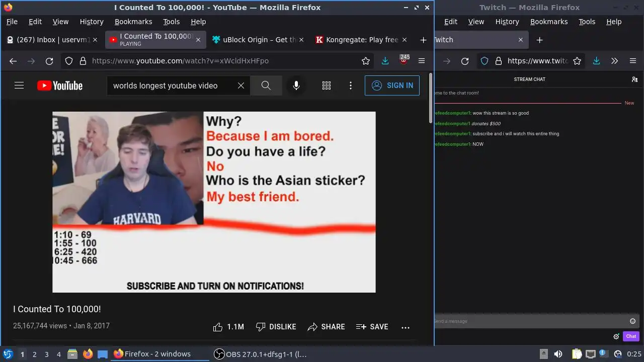The height and width of the screenshot is (362, 644).
Task: Open File menu in YouTube window
Action: click(12, 22)
